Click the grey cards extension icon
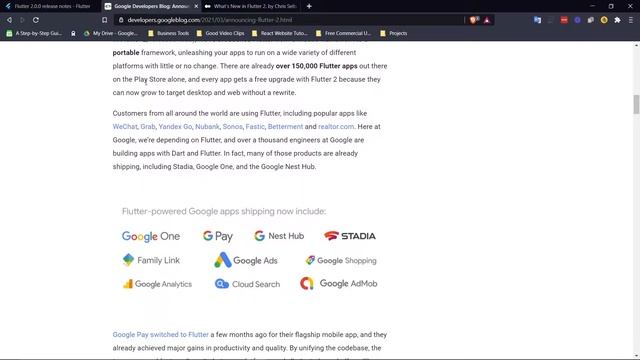 [x=591, y=20]
